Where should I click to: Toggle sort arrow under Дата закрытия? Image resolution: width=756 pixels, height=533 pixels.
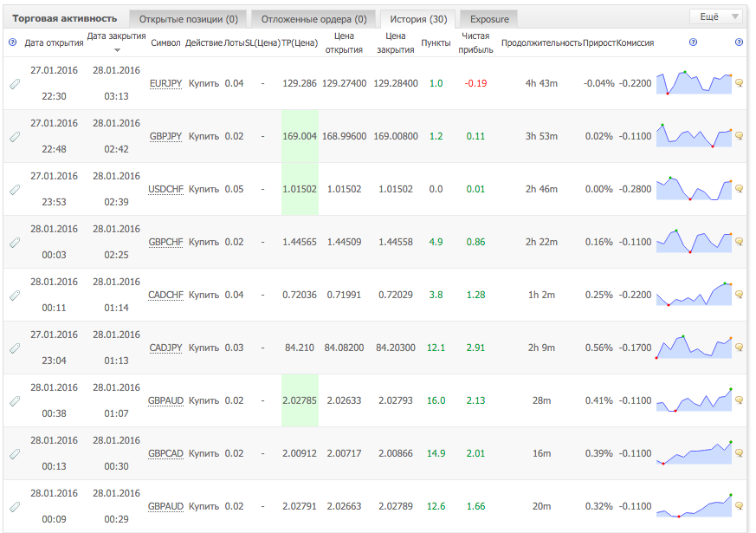pos(117,50)
